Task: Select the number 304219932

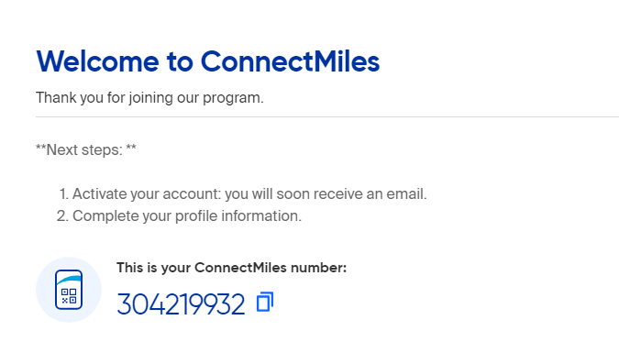Action: pyautogui.click(x=181, y=304)
